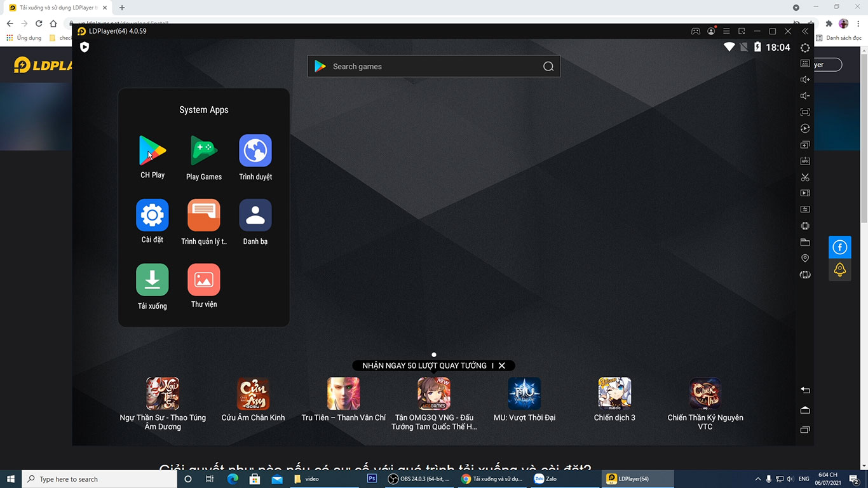Open the Tải xuống downloads app
868x488 pixels.
[x=153, y=280]
